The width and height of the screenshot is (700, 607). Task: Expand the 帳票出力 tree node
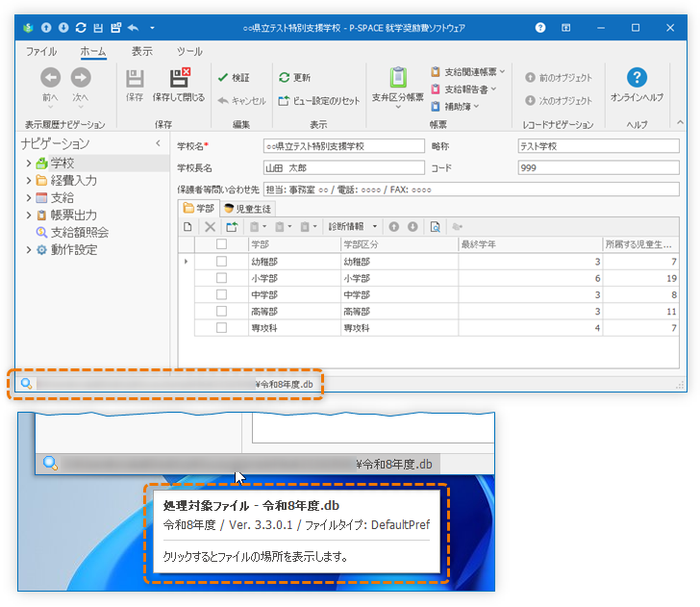[x=29, y=215]
